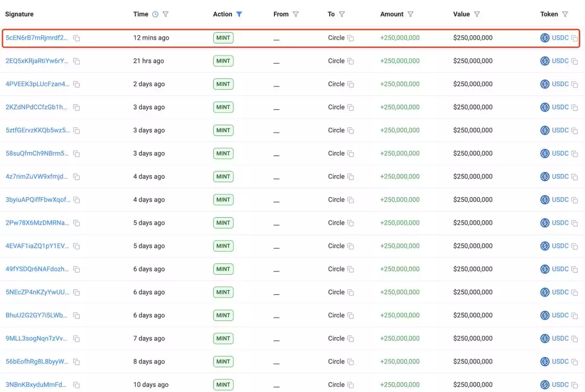Open transaction 5NEcZP4nKZyYwUU
The width and height of the screenshot is (585, 392).
pyautogui.click(x=37, y=292)
